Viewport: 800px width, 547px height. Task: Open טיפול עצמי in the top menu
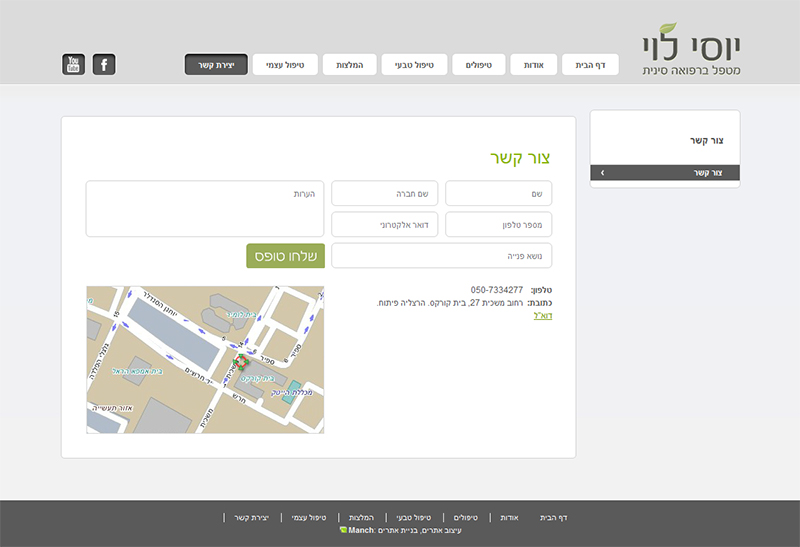pyautogui.click(x=285, y=65)
